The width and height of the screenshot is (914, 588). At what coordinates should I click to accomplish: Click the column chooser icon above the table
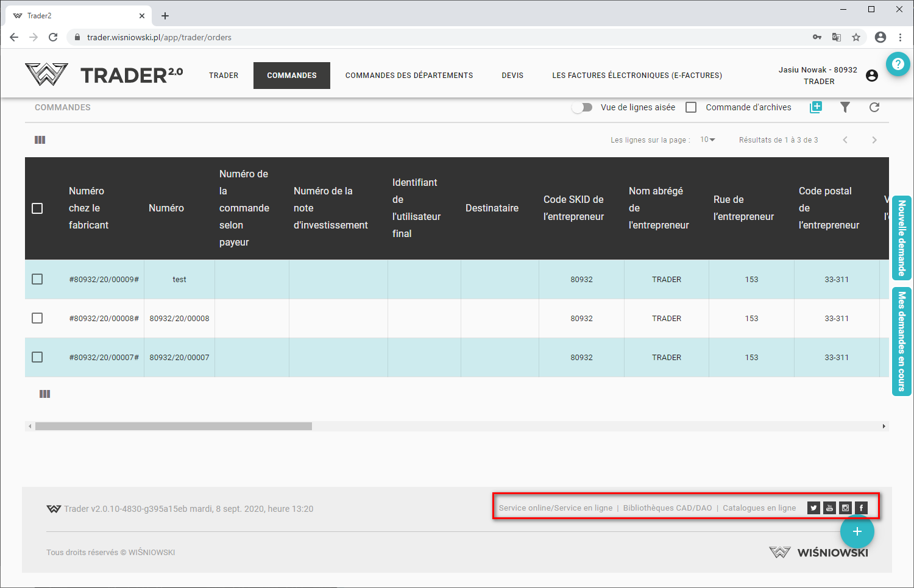(40, 140)
